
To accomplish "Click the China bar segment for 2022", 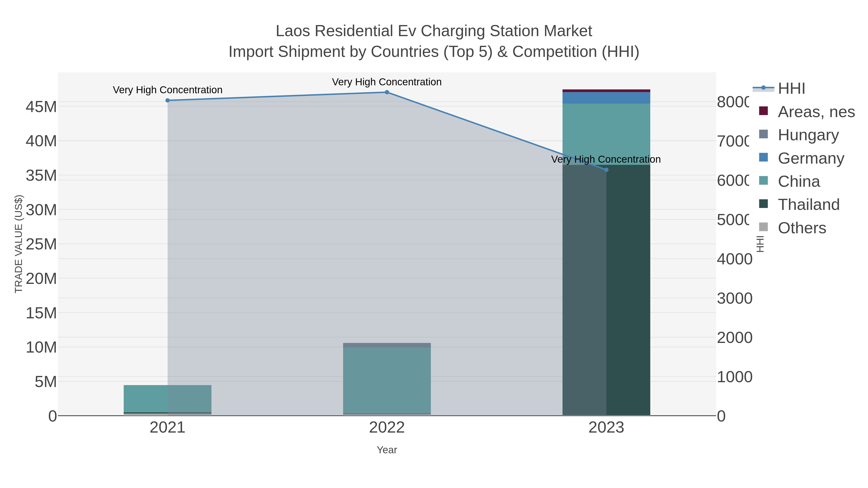I will [x=387, y=381].
